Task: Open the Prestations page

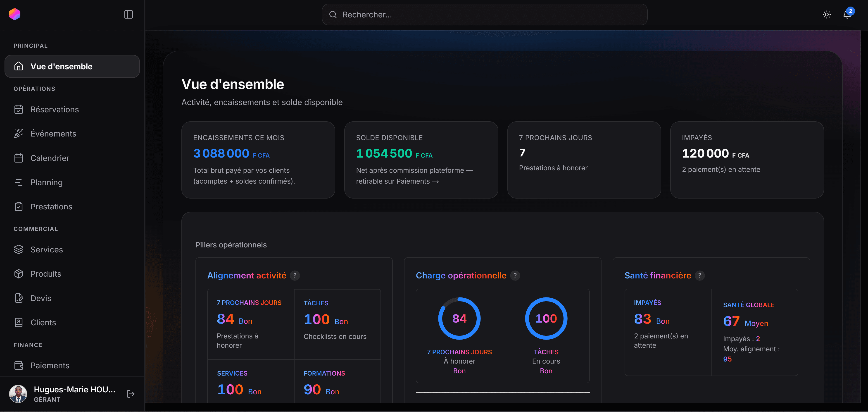Action: tap(72, 207)
